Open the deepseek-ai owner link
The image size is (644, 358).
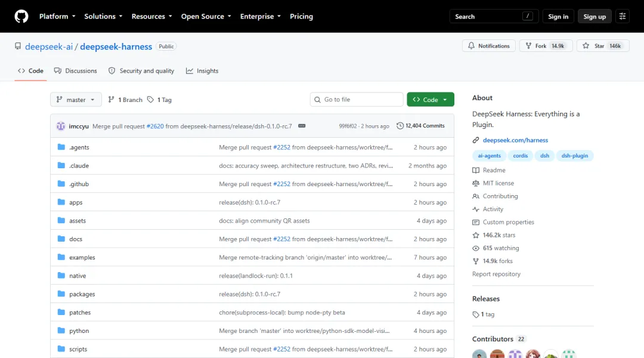pyautogui.click(x=49, y=47)
